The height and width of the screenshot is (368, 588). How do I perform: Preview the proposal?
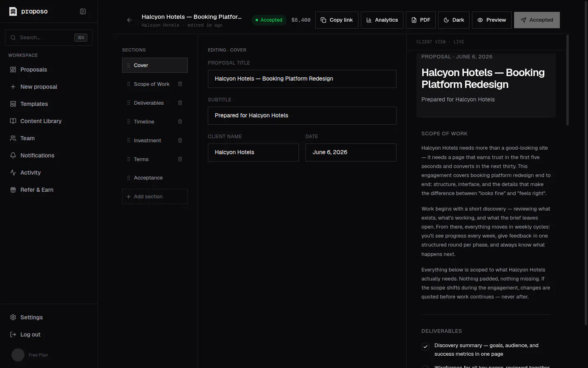pos(492,20)
